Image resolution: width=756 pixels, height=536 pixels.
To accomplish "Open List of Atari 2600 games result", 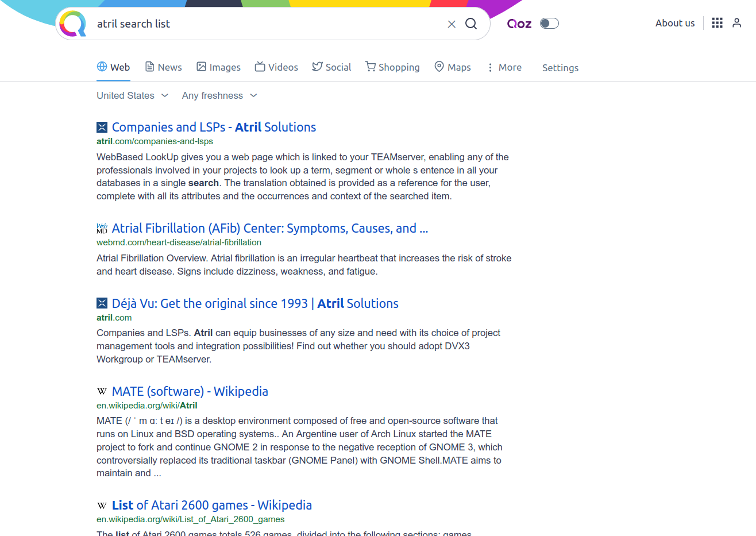I will point(212,505).
